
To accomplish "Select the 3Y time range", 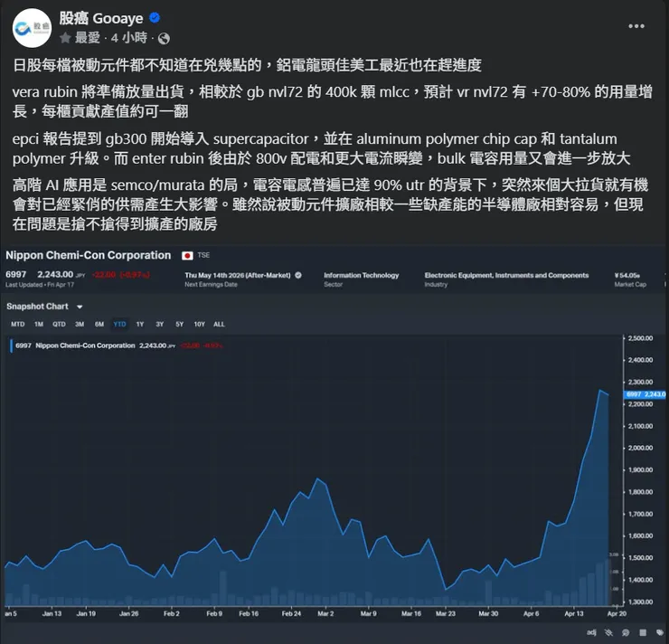I will click(160, 325).
